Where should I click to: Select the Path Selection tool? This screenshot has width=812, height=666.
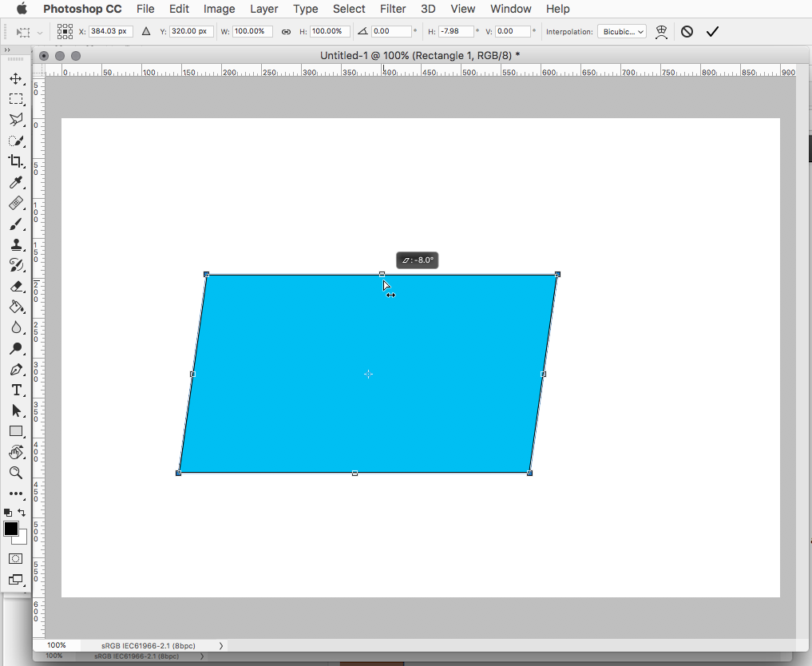click(x=15, y=410)
